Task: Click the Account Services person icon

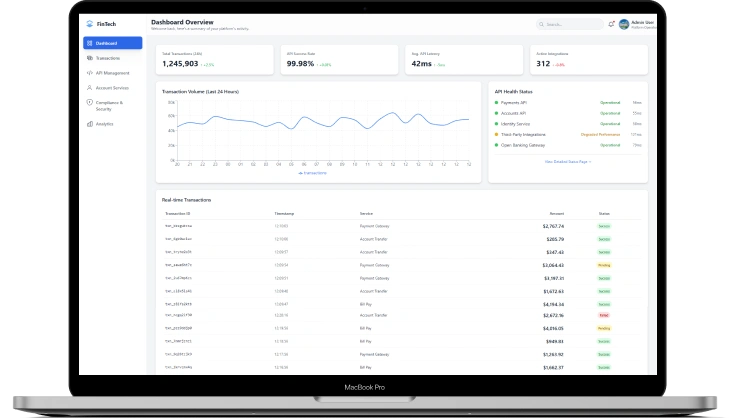Action: coord(89,88)
